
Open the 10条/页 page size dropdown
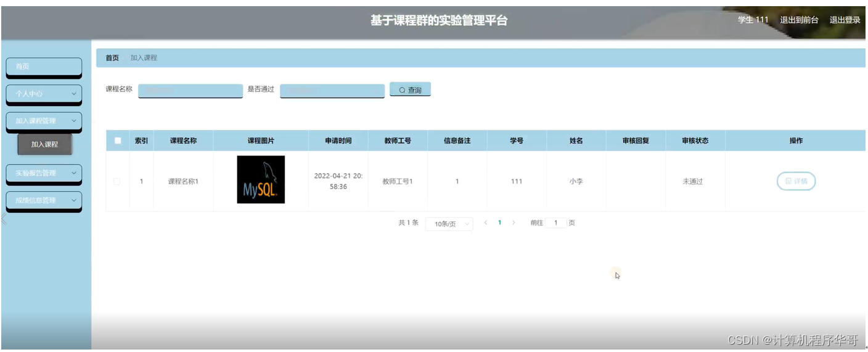coord(449,224)
